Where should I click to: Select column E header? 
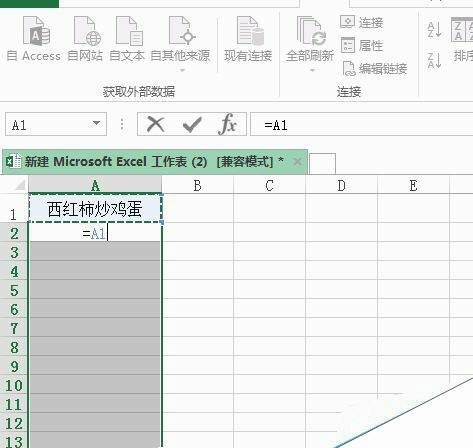pyautogui.click(x=413, y=185)
